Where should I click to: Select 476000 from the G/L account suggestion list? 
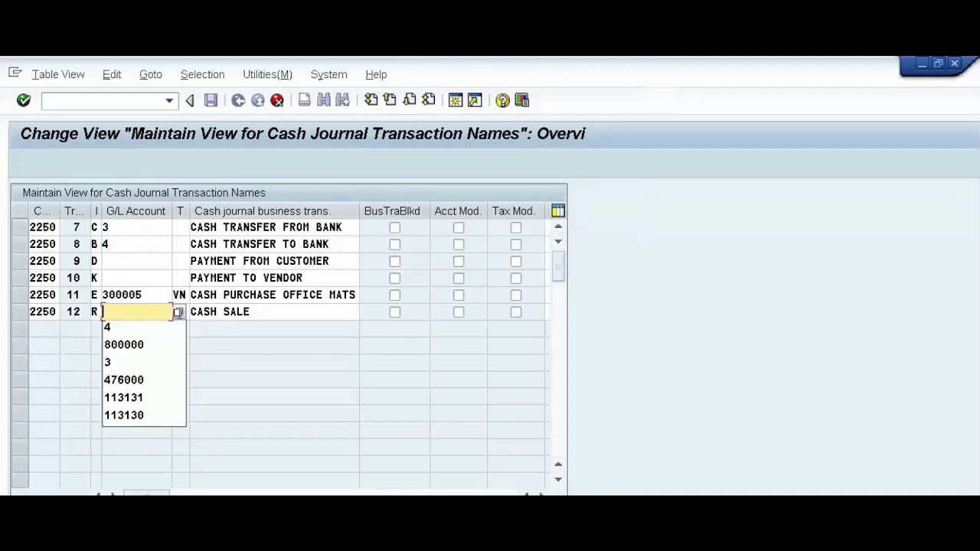click(x=144, y=380)
